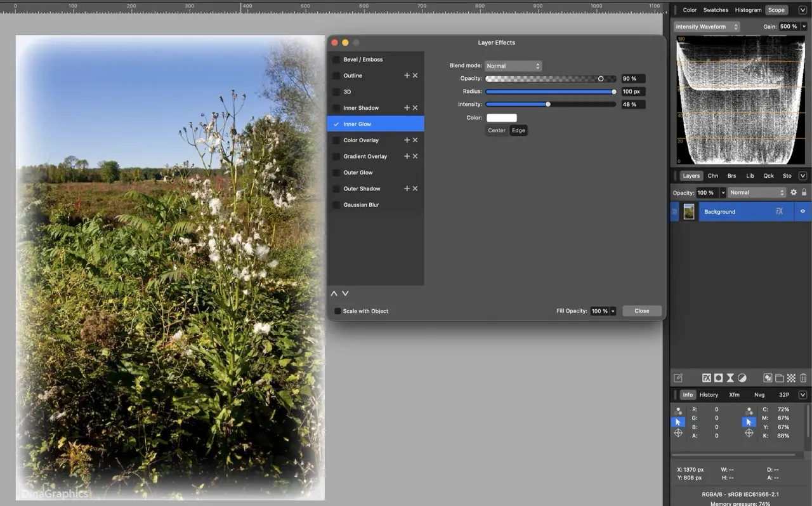
Task: Expand the Fill Opacity dropdown arrow
Action: tap(613, 311)
